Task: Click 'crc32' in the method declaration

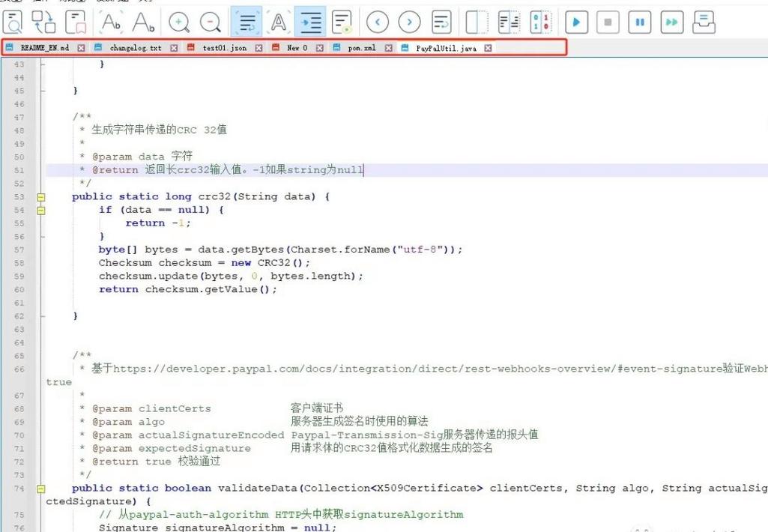Action: coord(214,196)
